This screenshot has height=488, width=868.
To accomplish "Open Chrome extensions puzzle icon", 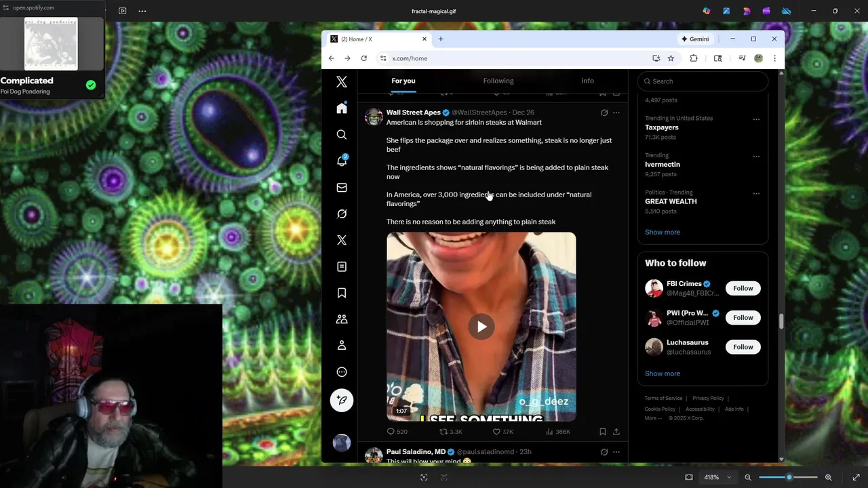I will pos(693,58).
